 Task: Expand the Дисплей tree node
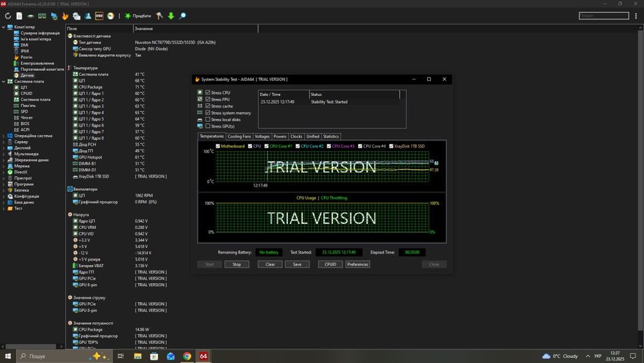[3, 148]
